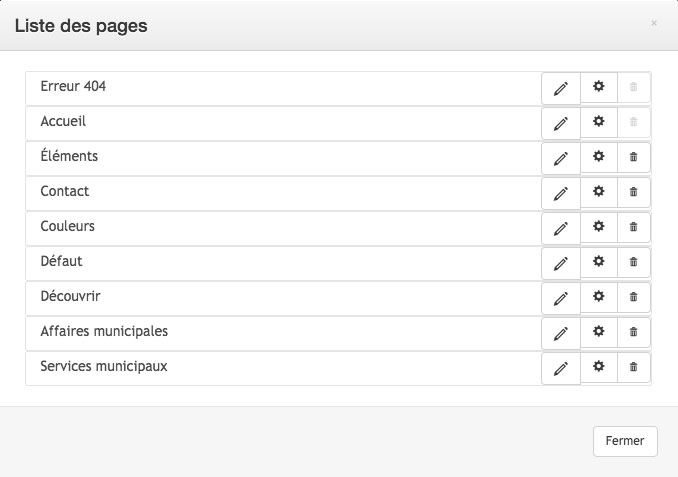The height and width of the screenshot is (477, 678).
Task: Select the Affaires municipales list row
Action: point(283,334)
